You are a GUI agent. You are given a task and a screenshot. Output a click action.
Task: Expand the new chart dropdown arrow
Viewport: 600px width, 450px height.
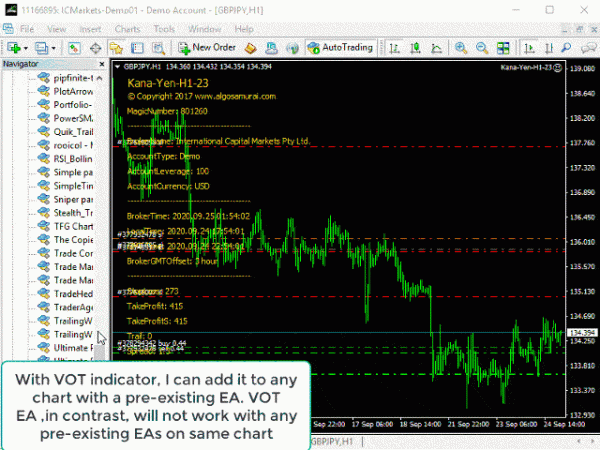[25, 47]
